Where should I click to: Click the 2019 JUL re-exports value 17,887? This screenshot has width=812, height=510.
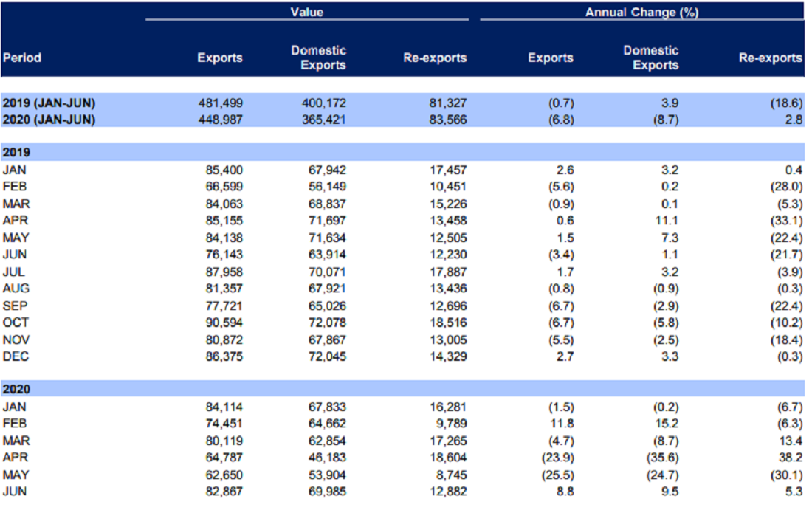(x=448, y=272)
